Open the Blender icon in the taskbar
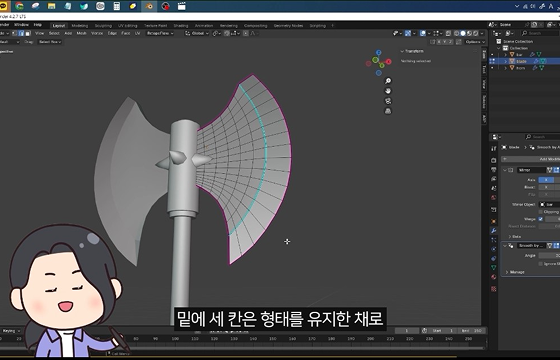This screenshot has width=560, height=360. [x=149, y=6]
